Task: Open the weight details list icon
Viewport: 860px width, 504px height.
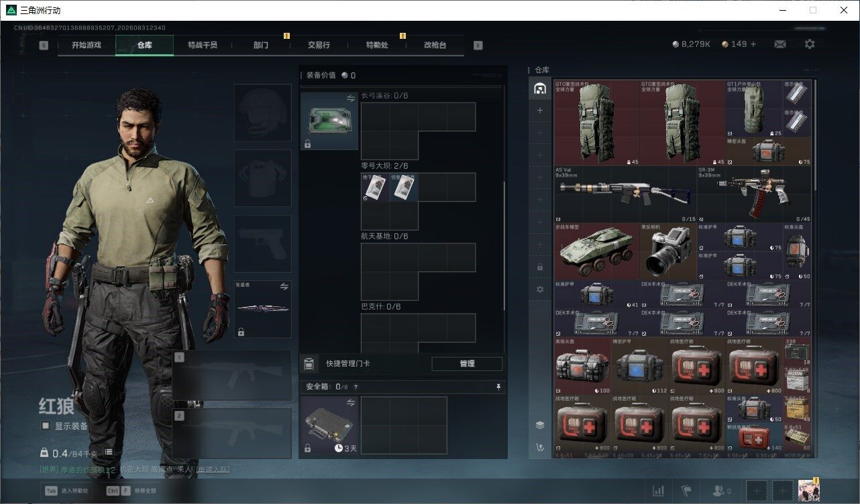Action: point(109,453)
